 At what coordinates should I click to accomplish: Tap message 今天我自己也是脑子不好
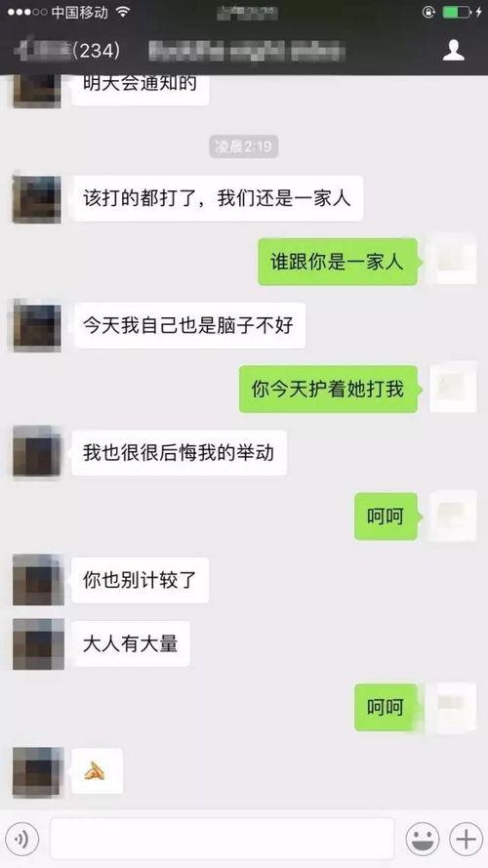click(188, 325)
